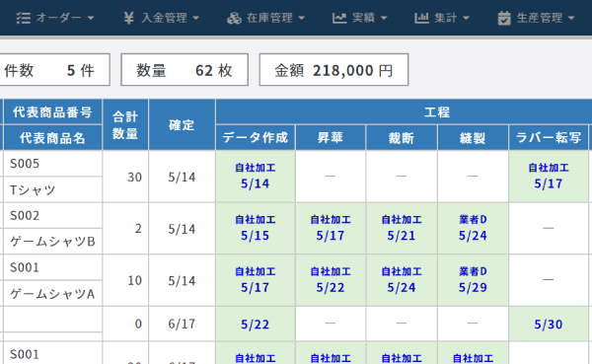
Task: Click the bar chart icon beside 集計
Action: [421, 18]
